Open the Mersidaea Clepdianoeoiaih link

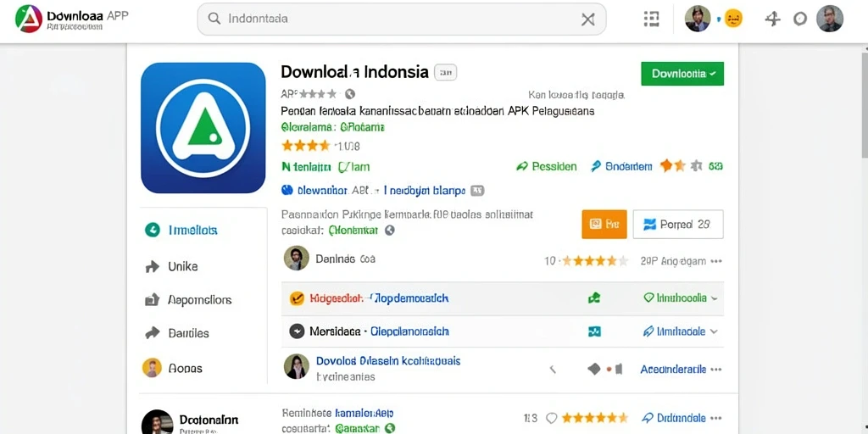[x=409, y=331]
